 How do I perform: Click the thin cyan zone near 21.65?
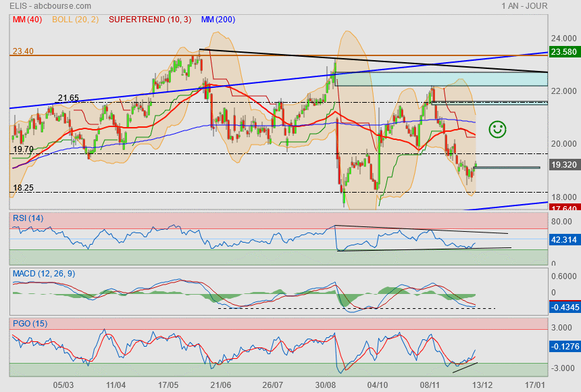[x=490, y=103]
